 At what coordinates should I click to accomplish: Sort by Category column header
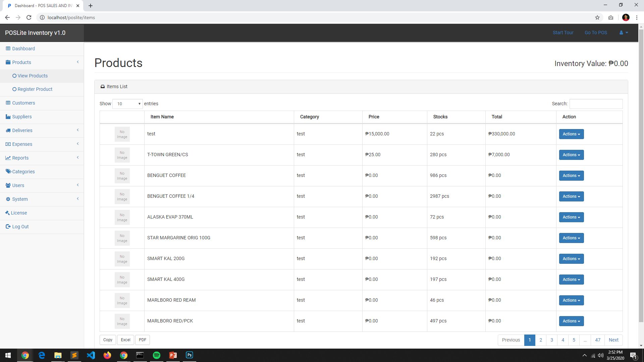pyautogui.click(x=328, y=117)
